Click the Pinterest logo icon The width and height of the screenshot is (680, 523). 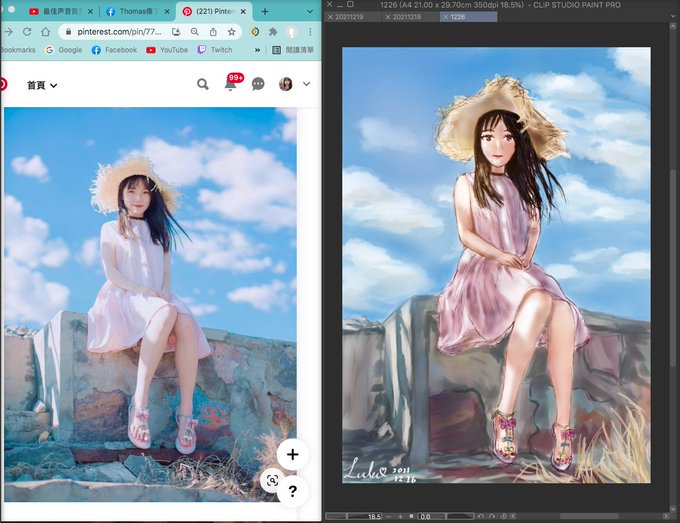3,84
